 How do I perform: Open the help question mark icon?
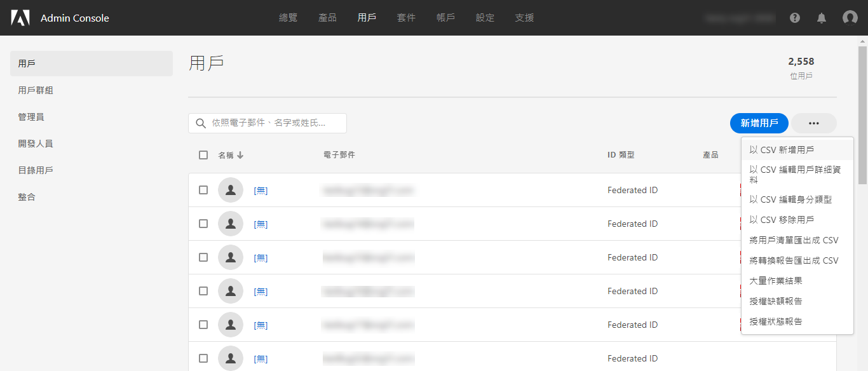(794, 17)
